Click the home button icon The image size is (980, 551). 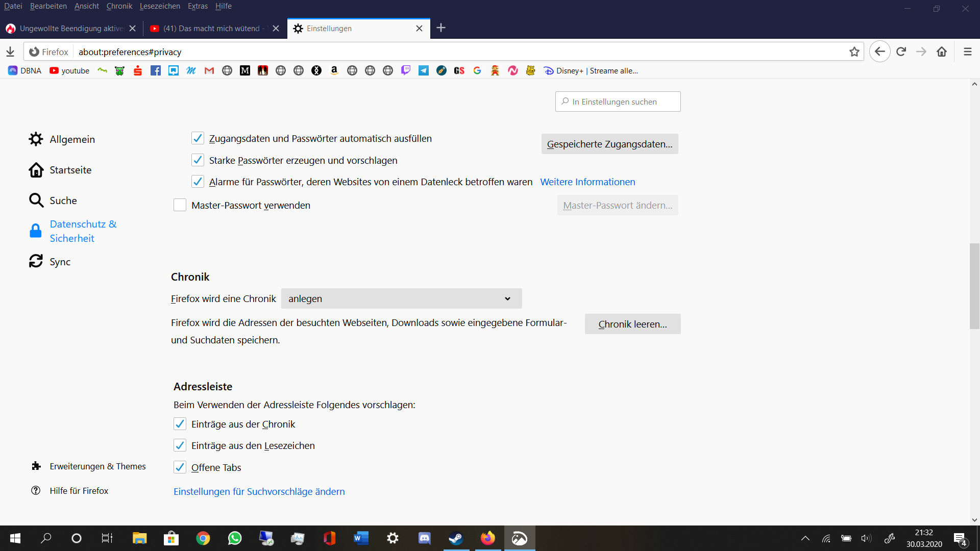click(x=942, y=52)
